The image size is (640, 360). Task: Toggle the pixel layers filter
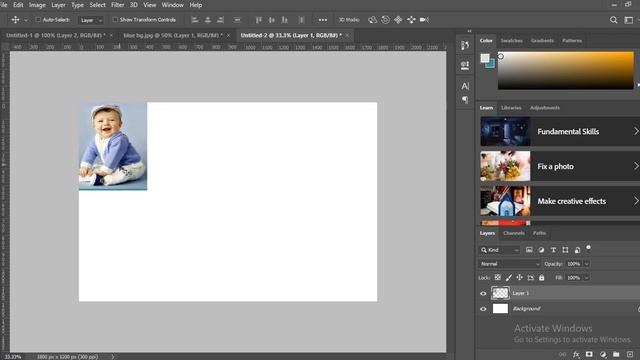click(x=529, y=250)
